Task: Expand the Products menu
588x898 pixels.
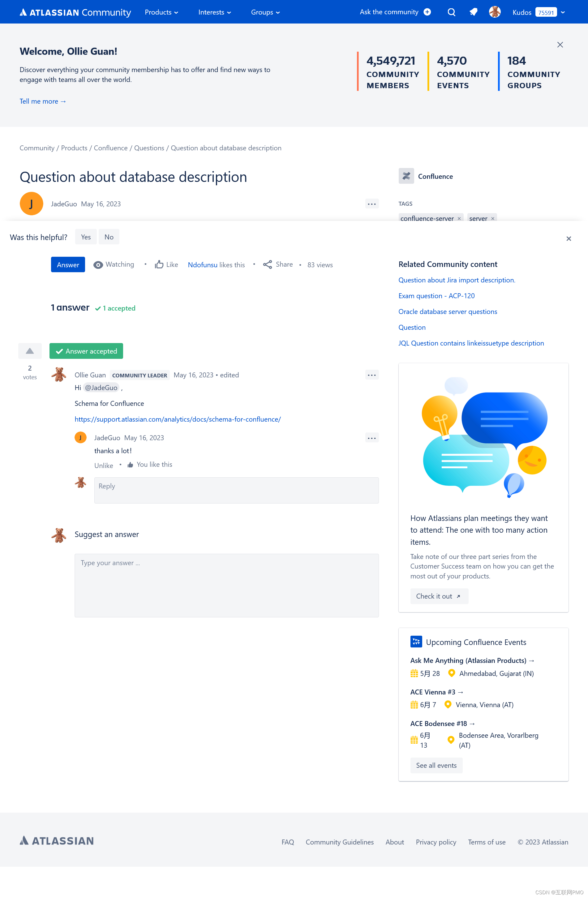Action: click(x=161, y=12)
